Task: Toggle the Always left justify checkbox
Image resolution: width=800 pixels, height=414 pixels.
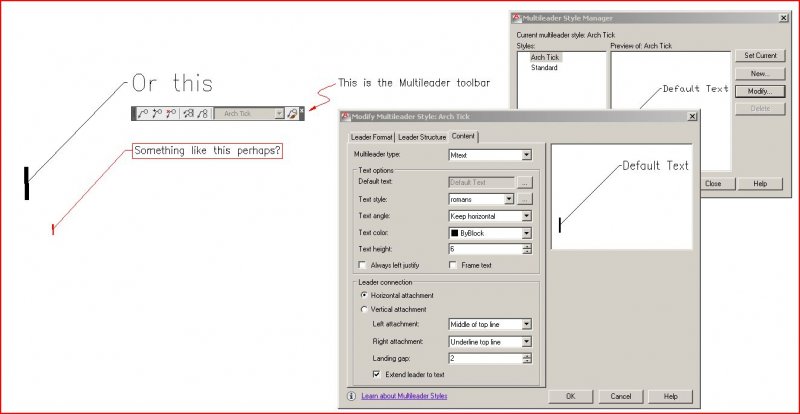Action: coord(362,265)
